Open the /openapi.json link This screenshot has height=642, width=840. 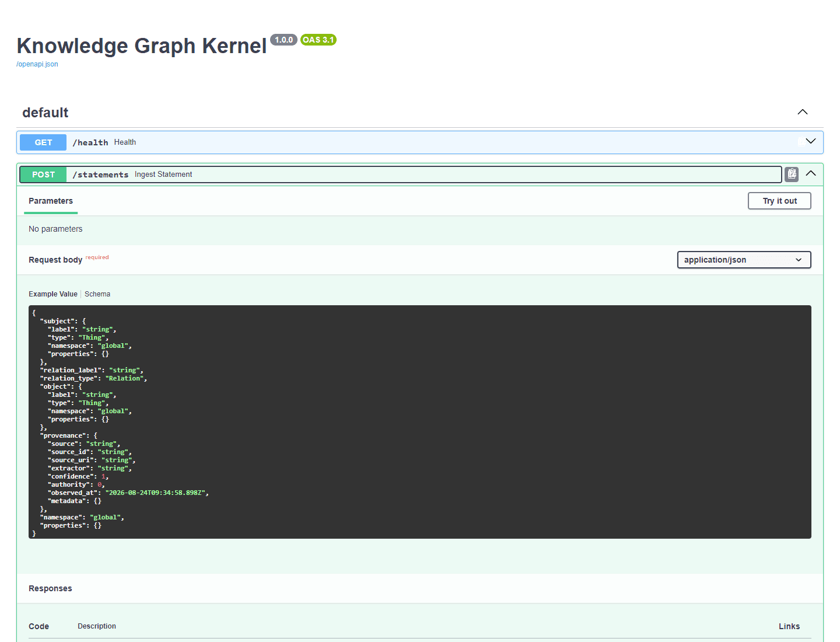pyautogui.click(x=37, y=64)
